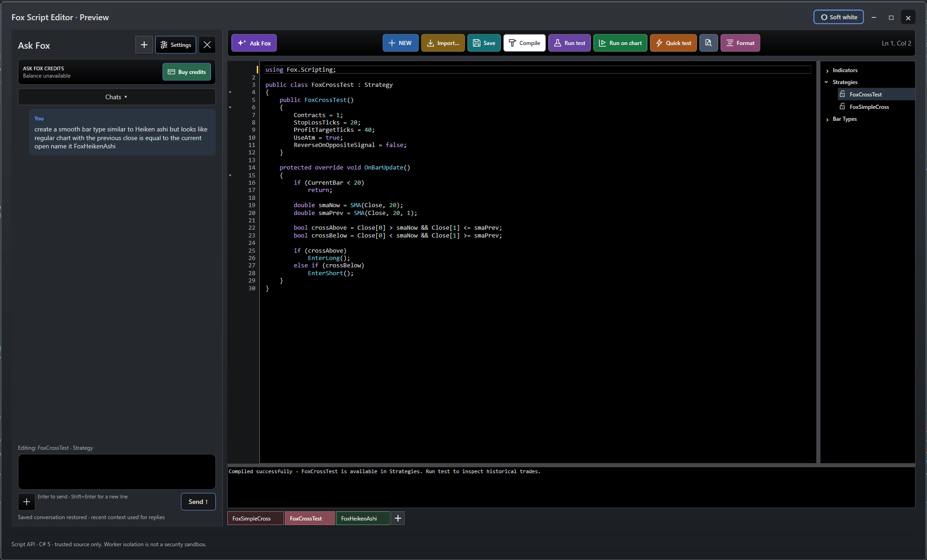Viewport: 927px width, 560px height.
Task: Select FoxCrossTest in the Strategies tree
Action: tap(865, 94)
